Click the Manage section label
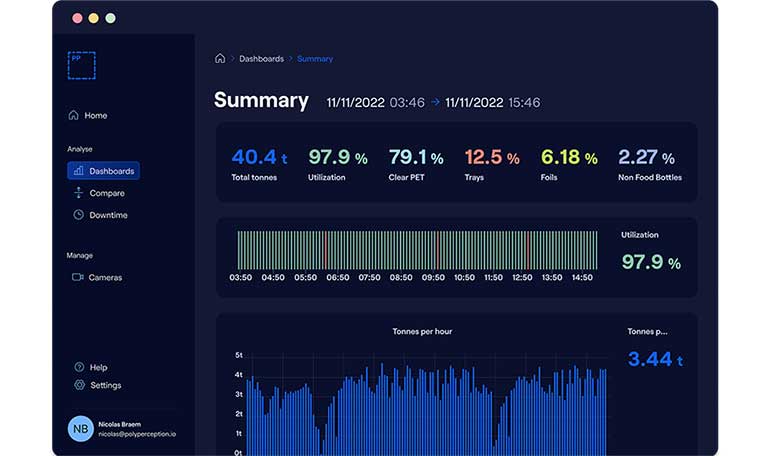 click(80, 255)
